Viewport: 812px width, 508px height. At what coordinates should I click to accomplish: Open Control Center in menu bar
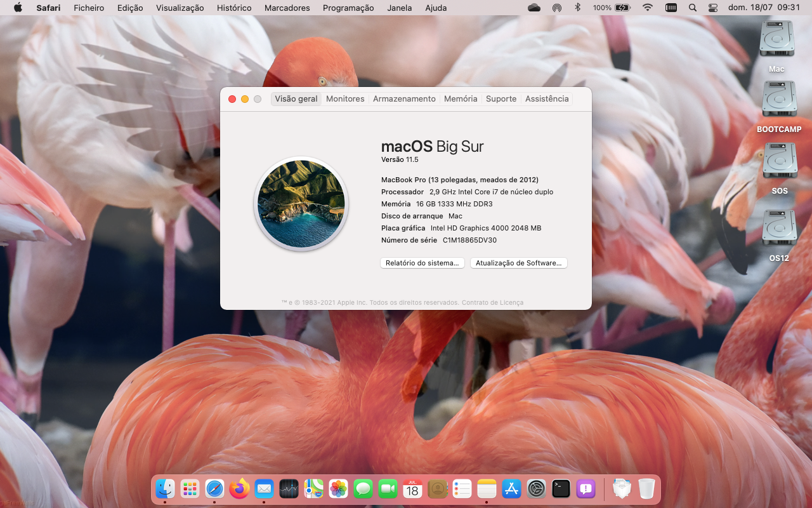click(x=713, y=8)
